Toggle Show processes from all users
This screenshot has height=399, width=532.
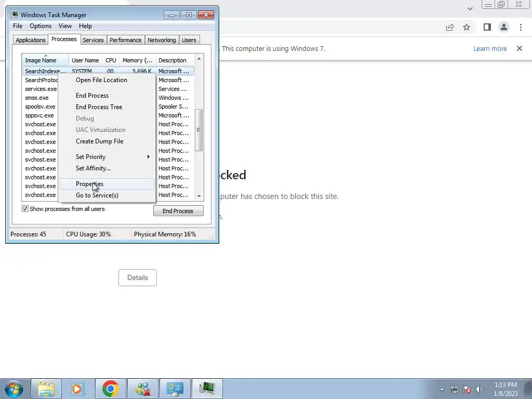25,209
